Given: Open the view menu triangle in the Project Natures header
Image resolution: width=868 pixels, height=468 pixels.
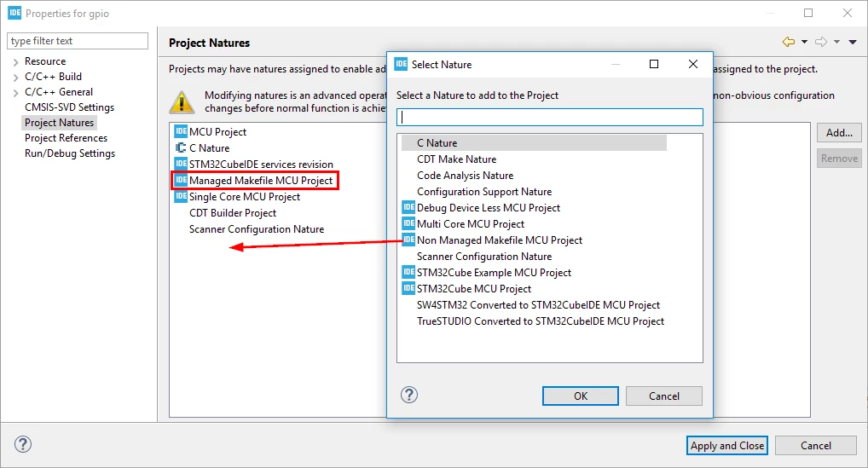Looking at the screenshot, I should click(853, 42).
